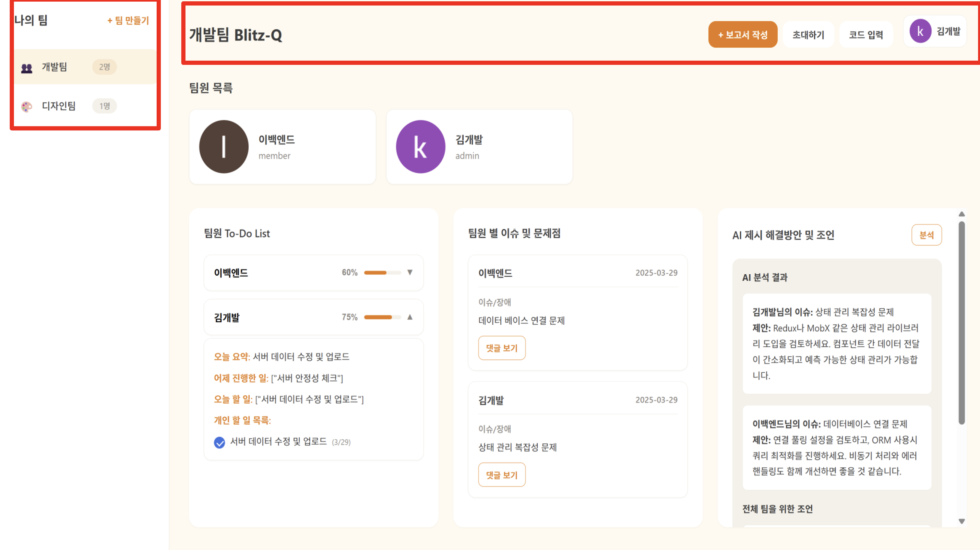Click the 개발팀 people icon in sidebar
The image size is (980, 550).
27,68
